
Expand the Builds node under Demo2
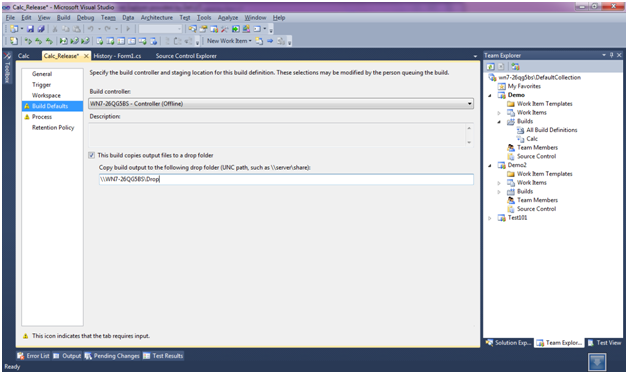(499, 192)
